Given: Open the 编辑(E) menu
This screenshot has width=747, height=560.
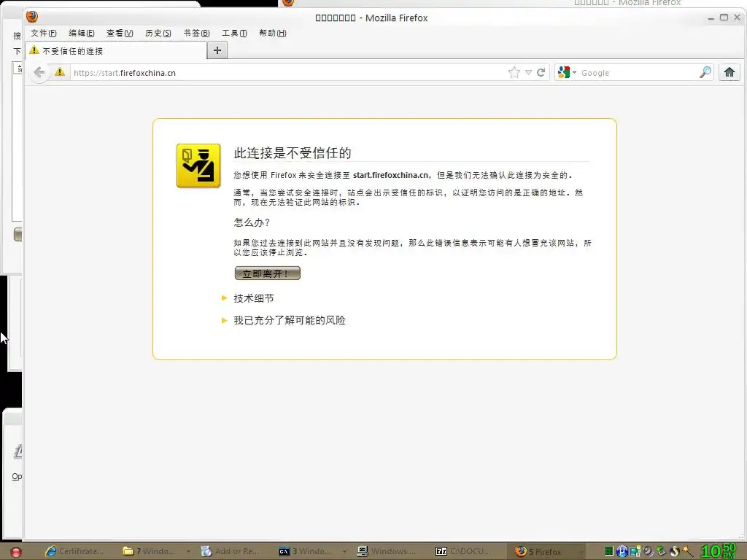Looking at the screenshot, I should (x=82, y=33).
